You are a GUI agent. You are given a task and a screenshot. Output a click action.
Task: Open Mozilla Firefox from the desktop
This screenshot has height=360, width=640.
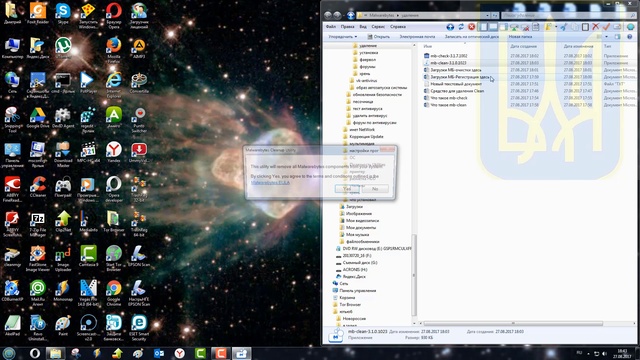coord(114,50)
